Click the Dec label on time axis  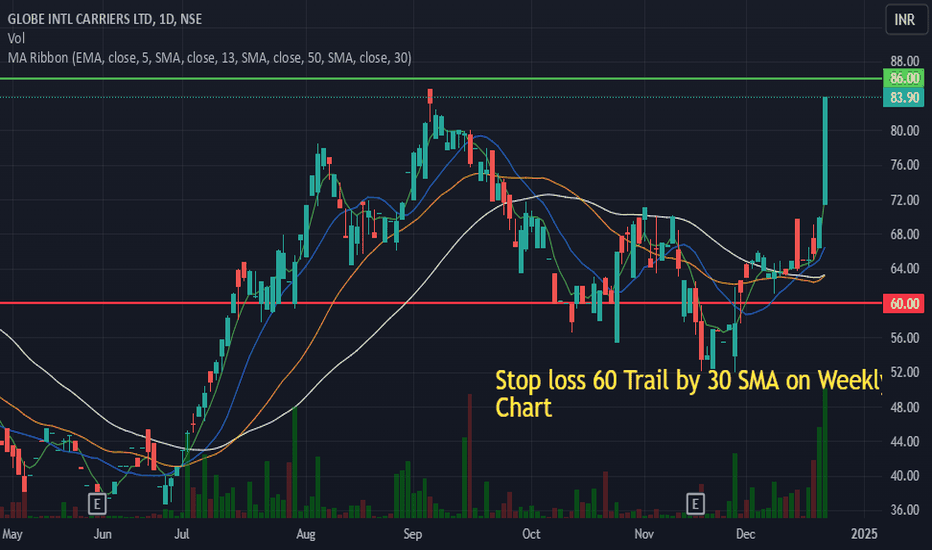point(745,534)
